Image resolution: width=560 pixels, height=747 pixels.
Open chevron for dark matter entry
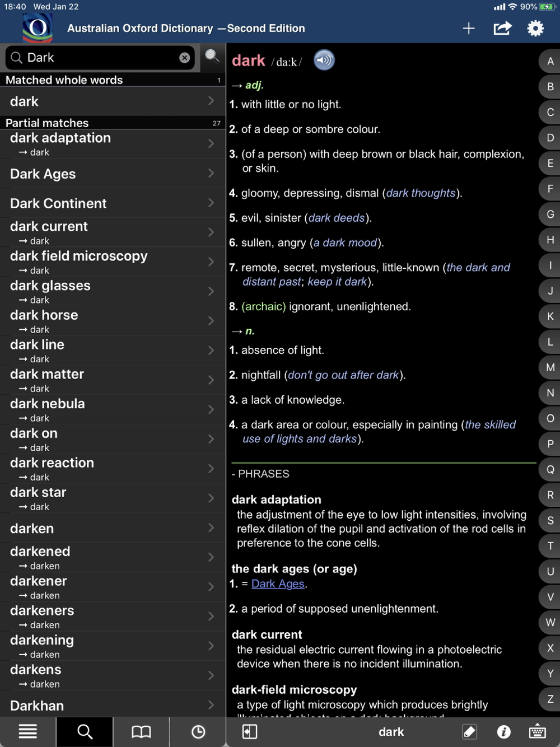pyautogui.click(x=211, y=380)
